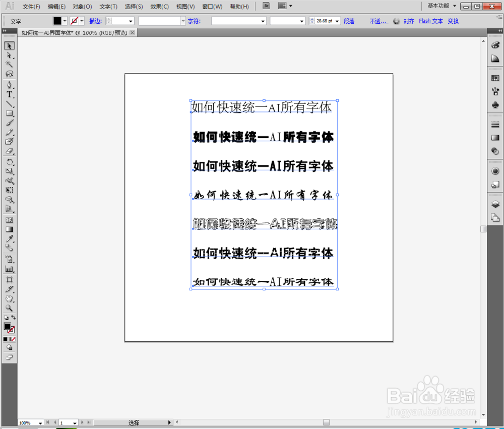Screen dimensions: 504x429
Task: Open the Swatches panel icon
Action: click(x=495, y=78)
